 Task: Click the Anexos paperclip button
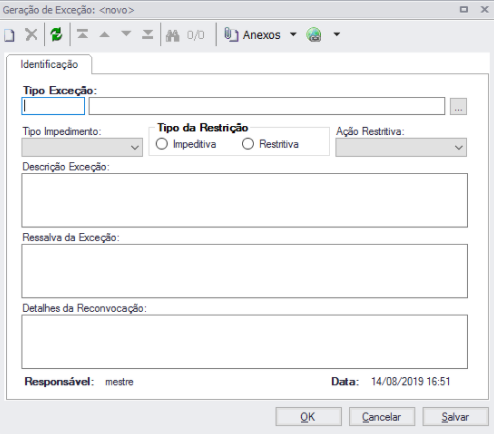(x=253, y=35)
